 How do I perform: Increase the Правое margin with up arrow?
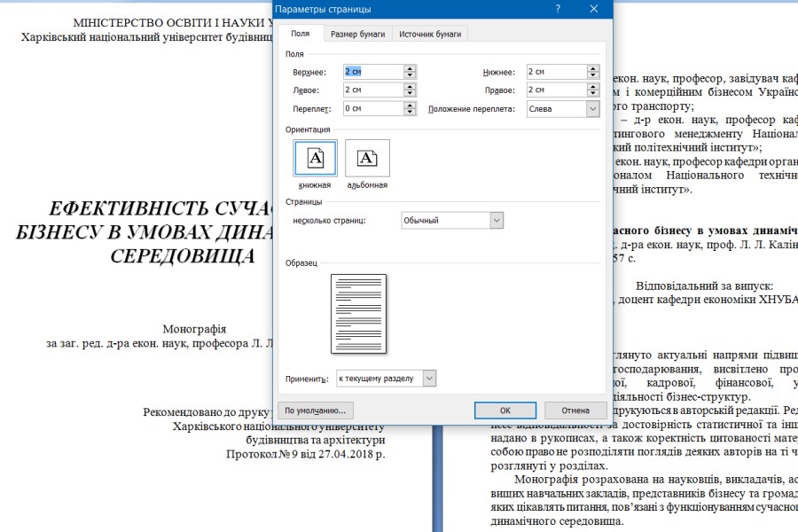click(x=593, y=87)
